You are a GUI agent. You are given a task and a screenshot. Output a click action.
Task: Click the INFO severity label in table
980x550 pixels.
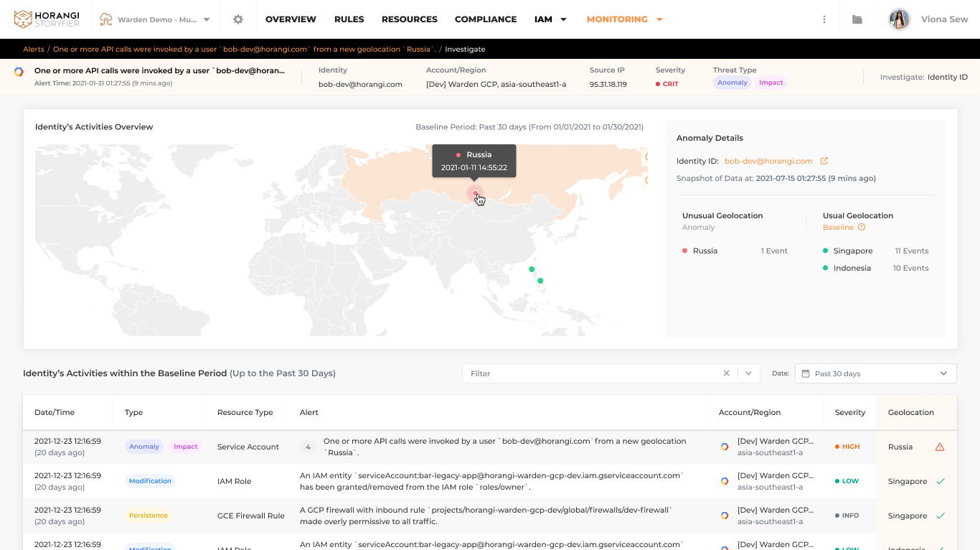(847, 516)
